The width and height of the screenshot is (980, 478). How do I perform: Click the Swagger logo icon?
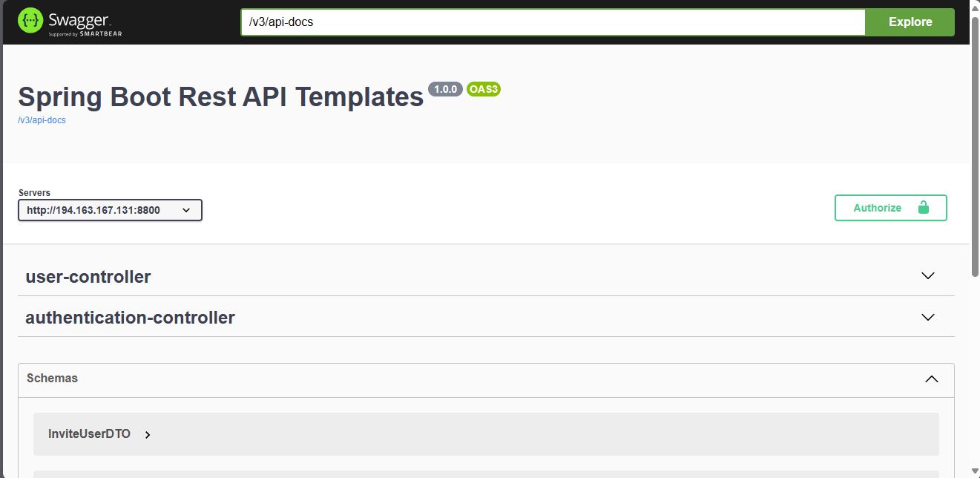tap(30, 21)
